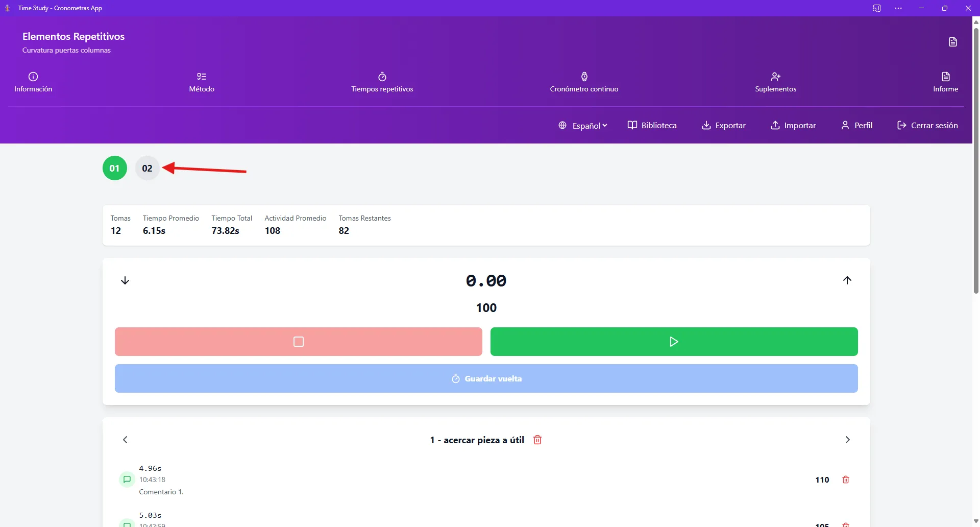Open the title bar three-dots menu
This screenshot has height=527, width=980.
click(x=898, y=8)
